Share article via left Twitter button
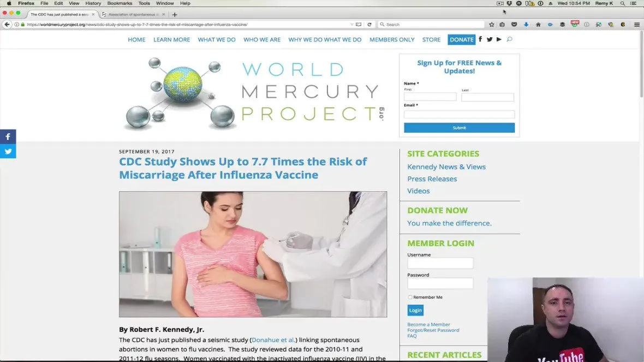This screenshot has height=362, width=644. tap(8, 151)
